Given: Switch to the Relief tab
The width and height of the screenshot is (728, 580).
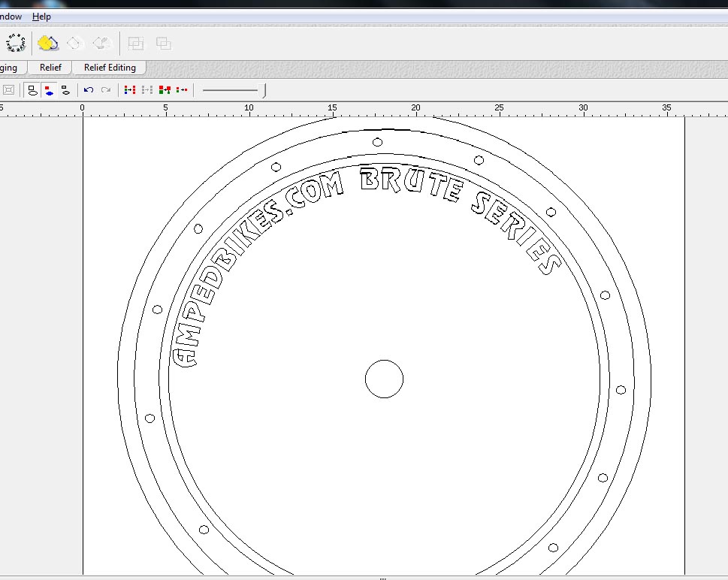Looking at the screenshot, I should (x=50, y=68).
